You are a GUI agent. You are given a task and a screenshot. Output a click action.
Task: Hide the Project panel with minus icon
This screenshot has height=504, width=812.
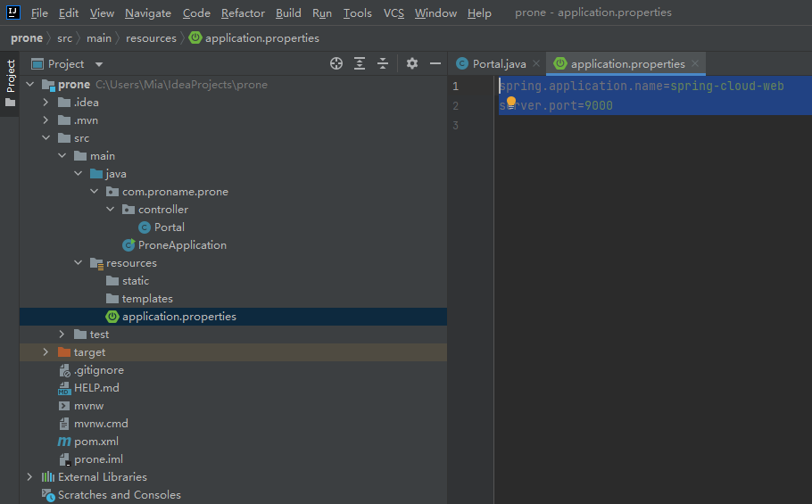point(435,63)
